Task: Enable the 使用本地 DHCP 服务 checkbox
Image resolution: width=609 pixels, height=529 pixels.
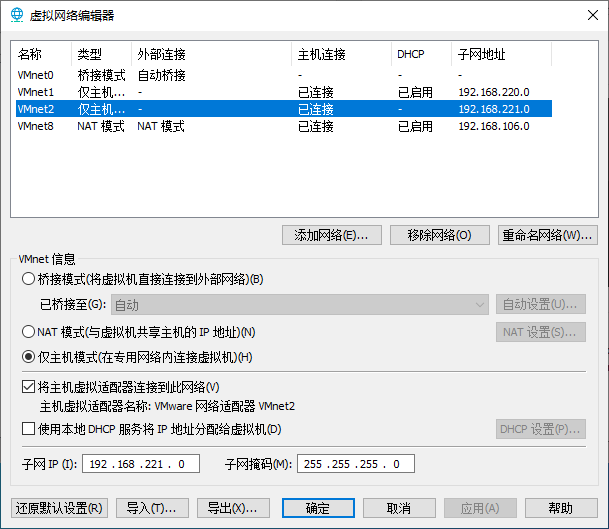Action: pyautogui.click(x=28, y=429)
